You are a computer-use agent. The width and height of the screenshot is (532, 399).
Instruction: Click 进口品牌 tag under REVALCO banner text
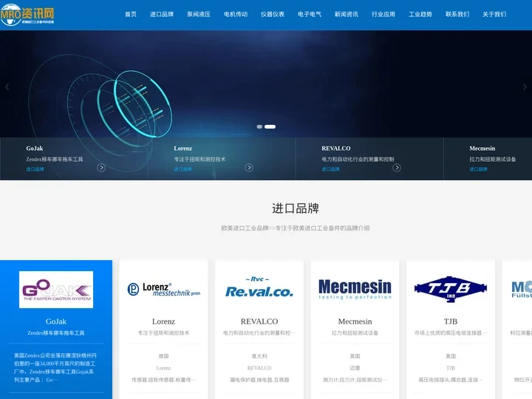click(x=330, y=169)
